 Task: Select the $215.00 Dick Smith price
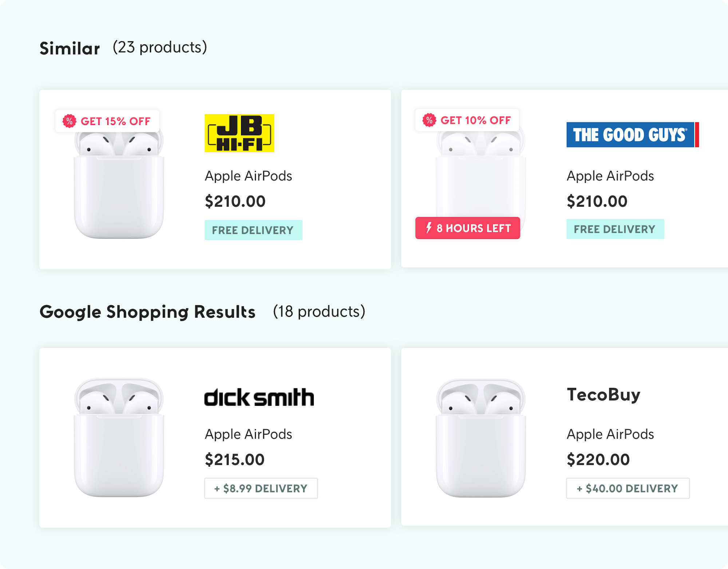click(235, 459)
